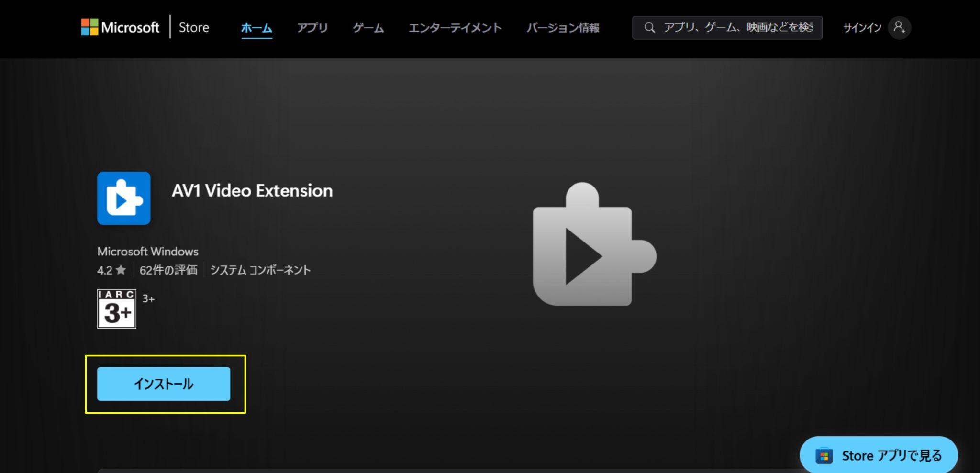This screenshot has width=980, height=473.
Task: Click the インストール button
Action: pyautogui.click(x=164, y=384)
